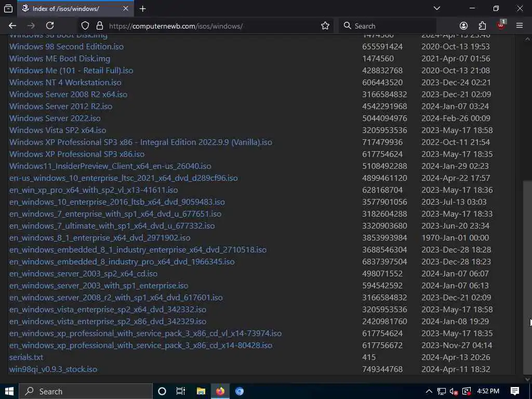This screenshot has height=399, width=532.
Task: Show hidden system tray icons
Action: [429, 391]
